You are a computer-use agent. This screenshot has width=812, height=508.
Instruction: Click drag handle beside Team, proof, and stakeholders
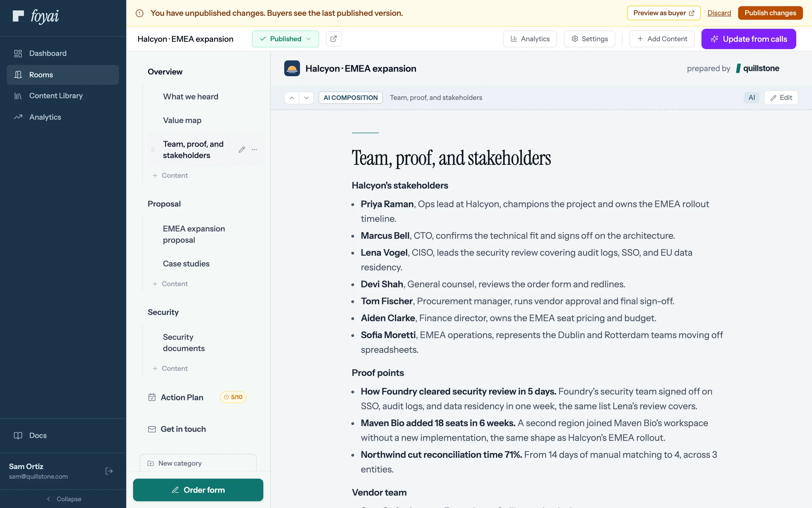pos(153,150)
